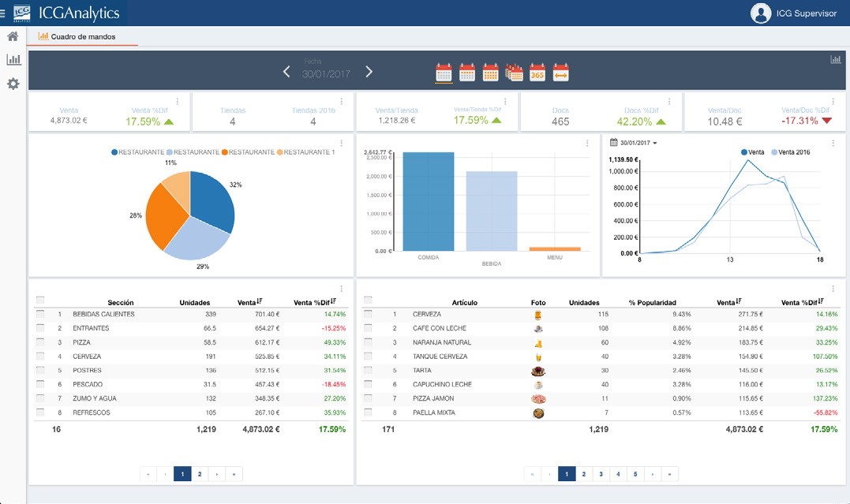Go to the previous date arrow
850x504 pixels.
coord(286,73)
